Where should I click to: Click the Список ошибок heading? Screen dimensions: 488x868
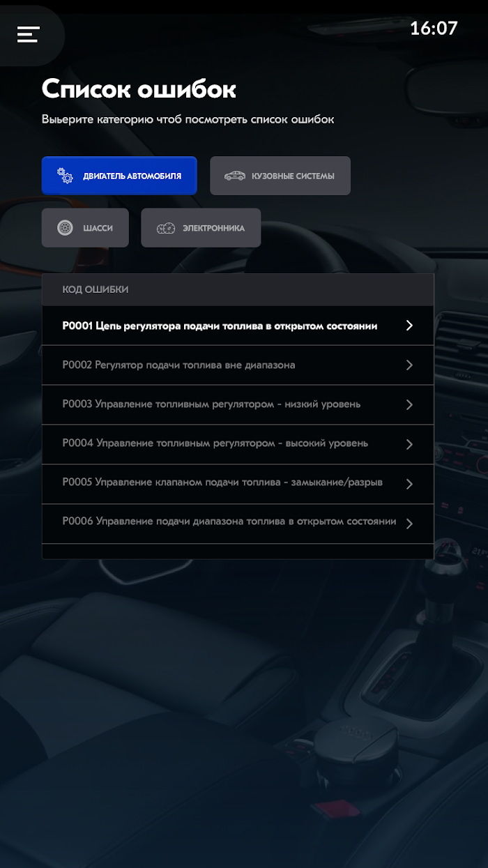point(139,89)
